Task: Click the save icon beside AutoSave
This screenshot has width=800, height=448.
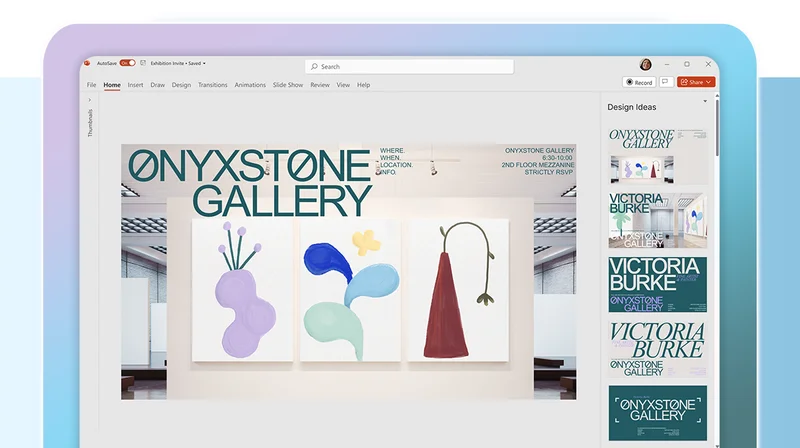Action: pos(143,63)
